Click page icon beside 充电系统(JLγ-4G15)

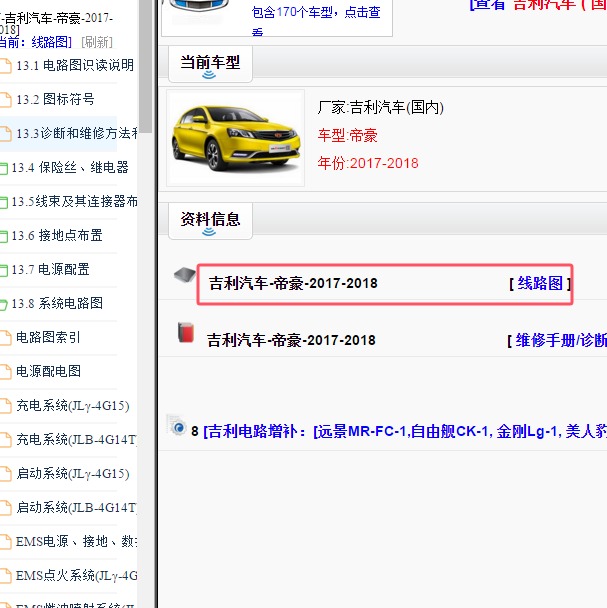click(x=5, y=406)
